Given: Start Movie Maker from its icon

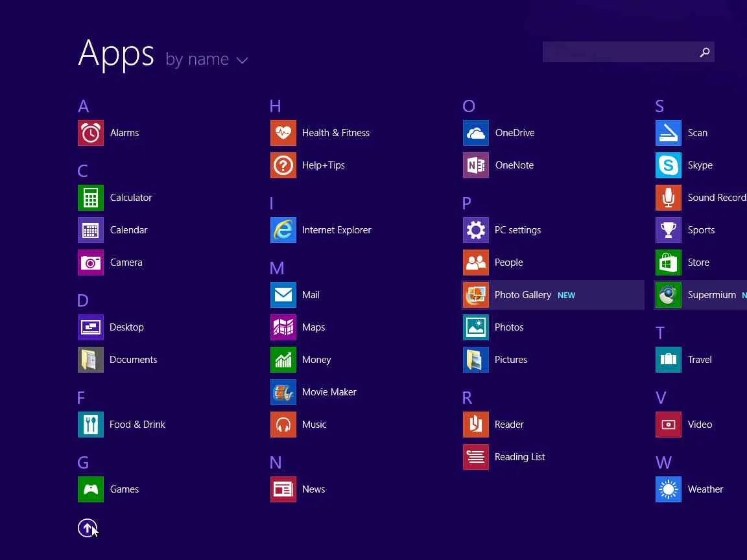Looking at the screenshot, I should point(283,392).
